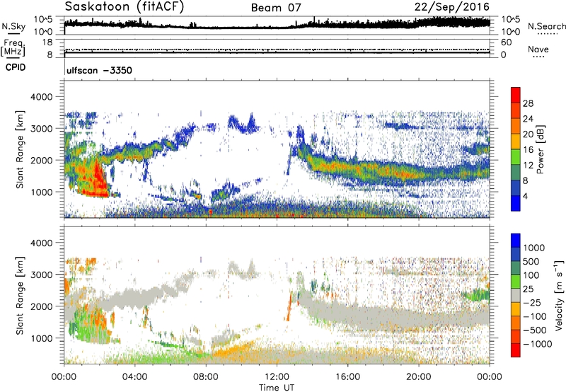Click the '4' tick on the power scale

525,196
